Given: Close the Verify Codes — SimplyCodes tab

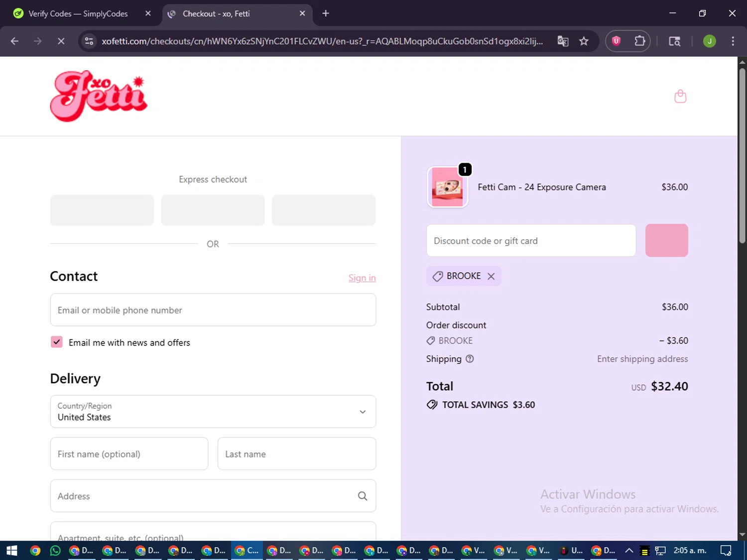Looking at the screenshot, I should [x=148, y=13].
